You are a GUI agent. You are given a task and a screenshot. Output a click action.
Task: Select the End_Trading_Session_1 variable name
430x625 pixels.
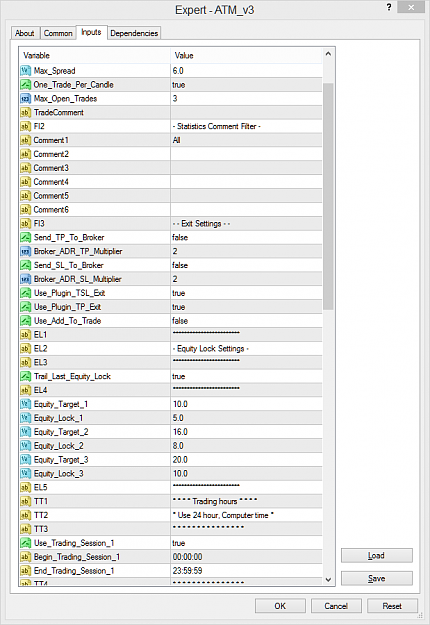click(x=74, y=571)
